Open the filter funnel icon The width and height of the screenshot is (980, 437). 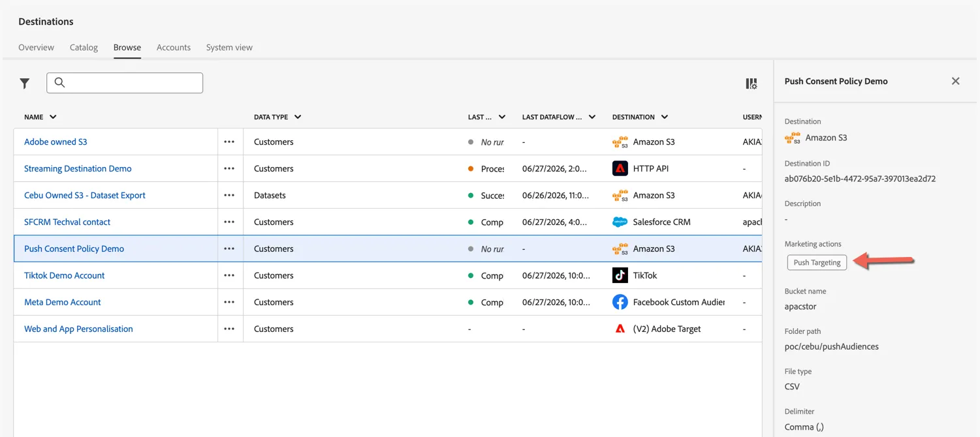coord(25,83)
